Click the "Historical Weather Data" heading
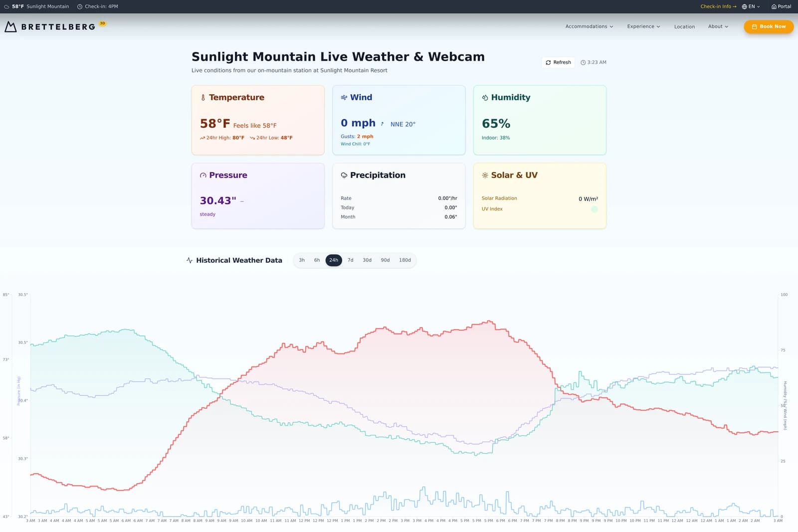The height and width of the screenshot is (532, 798). (x=239, y=260)
